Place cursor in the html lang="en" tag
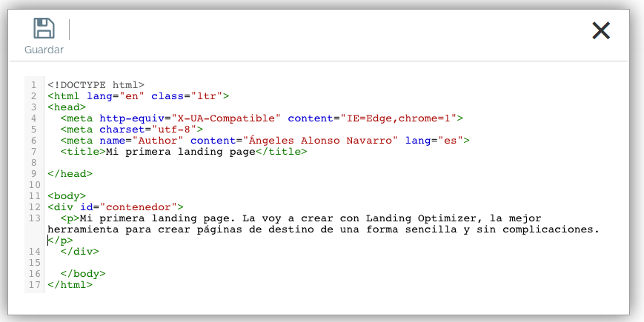 tap(138, 96)
